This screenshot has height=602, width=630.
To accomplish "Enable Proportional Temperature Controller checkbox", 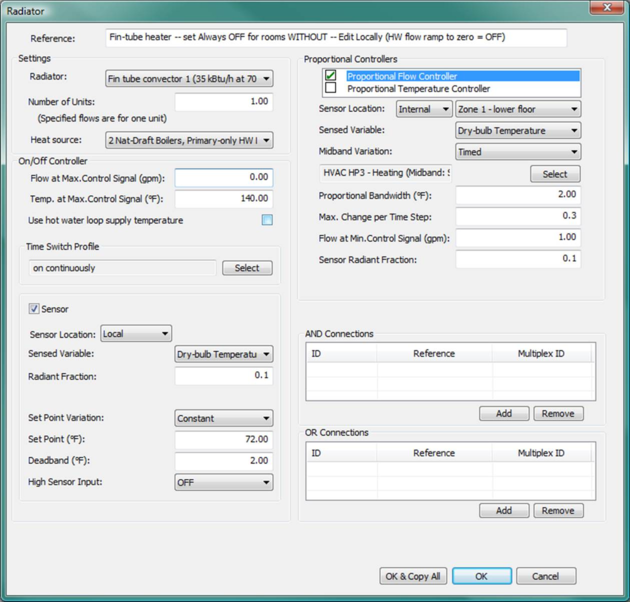I will click(x=331, y=88).
